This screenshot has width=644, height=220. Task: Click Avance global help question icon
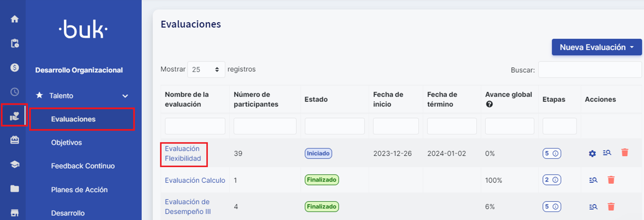point(489,104)
